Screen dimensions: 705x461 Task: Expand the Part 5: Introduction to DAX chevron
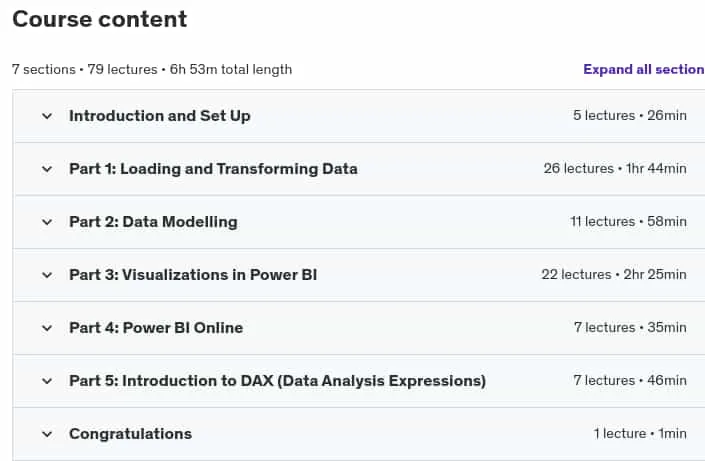(x=47, y=381)
